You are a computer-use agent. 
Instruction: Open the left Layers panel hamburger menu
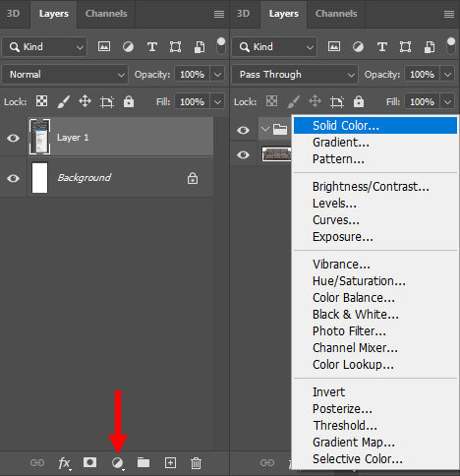pos(219,14)
